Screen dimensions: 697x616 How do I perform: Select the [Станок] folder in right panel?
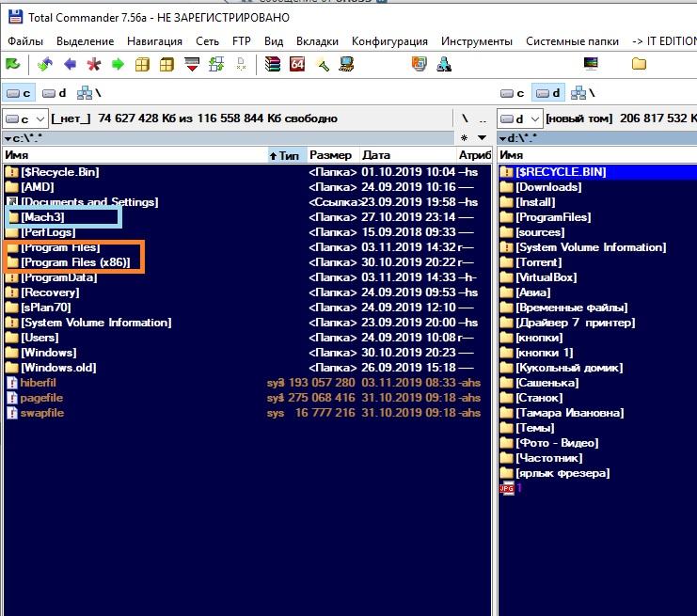coord(539,398)
